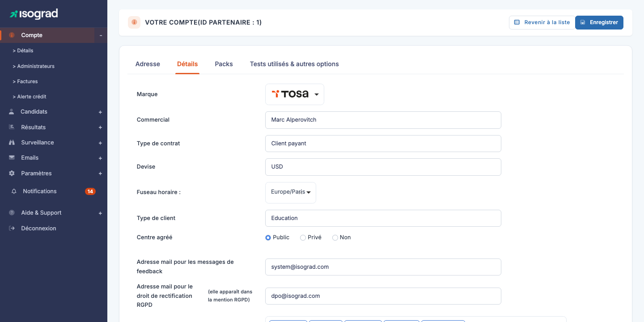Switch to the Détails tab
Viewport: 644px width, 322px height.
point(187,64)
